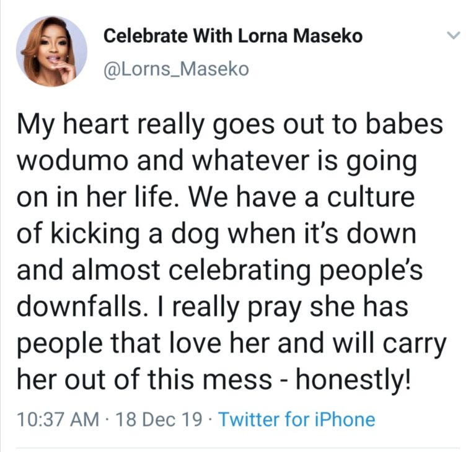
Task: Open the Twitter for iPhone source link
Action: click(x=297, y=419)
